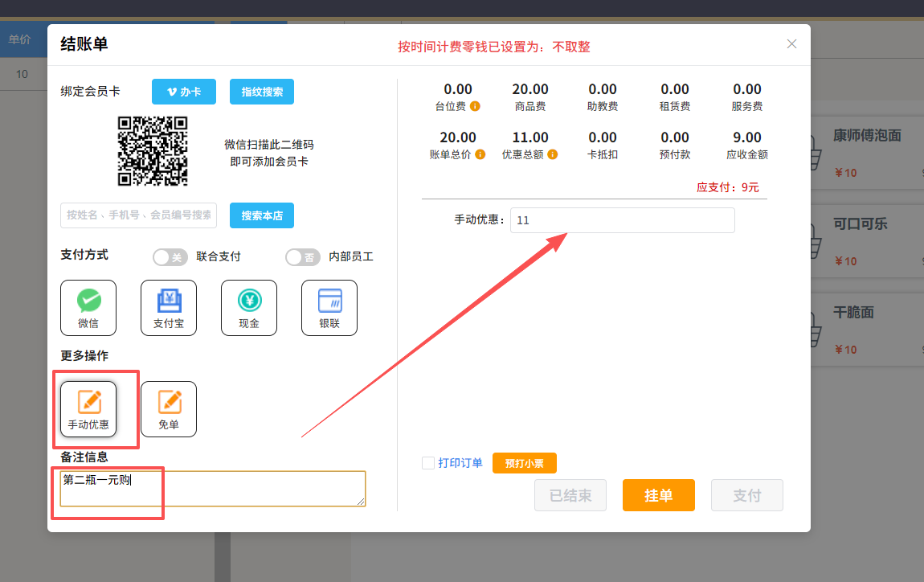Click the fingerprint search (指纹搜索) button

click(262, 92)
